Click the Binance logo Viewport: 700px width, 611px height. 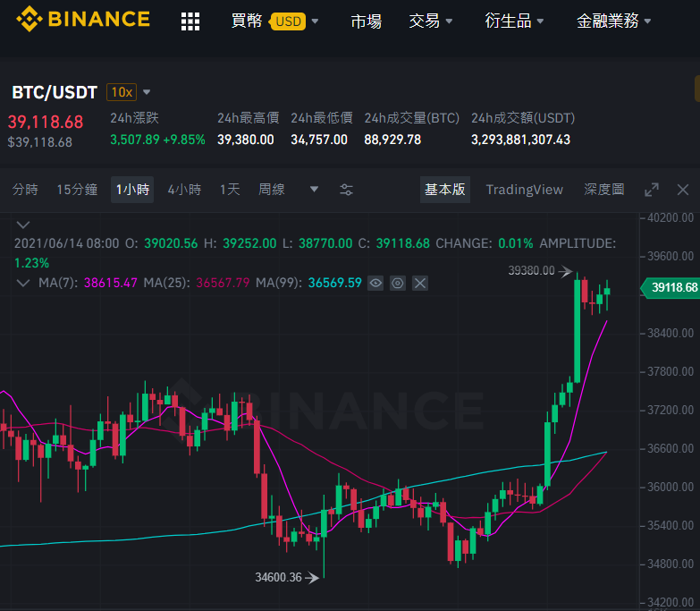pos(83,19)
